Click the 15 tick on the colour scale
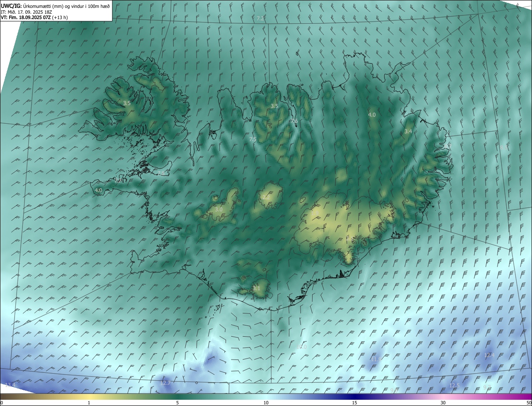This screenshot has width=532, height=406. (355, 403)
